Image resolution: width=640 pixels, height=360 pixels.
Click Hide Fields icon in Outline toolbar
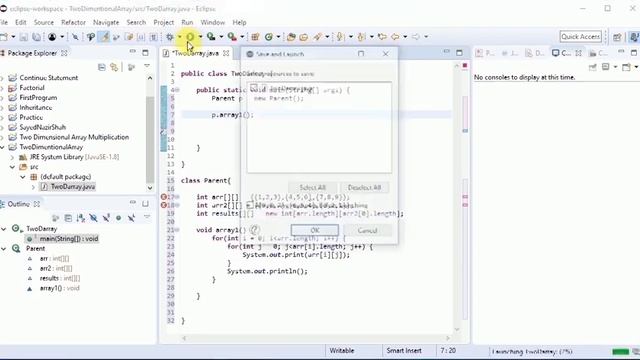93,218
